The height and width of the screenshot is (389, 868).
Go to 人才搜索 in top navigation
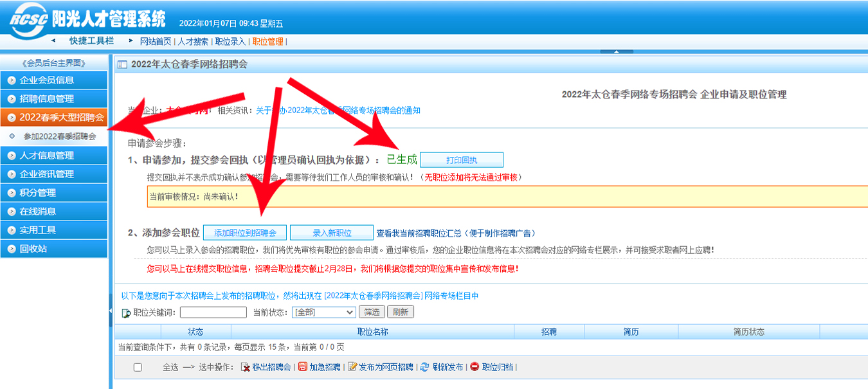[x=193, y=41]
